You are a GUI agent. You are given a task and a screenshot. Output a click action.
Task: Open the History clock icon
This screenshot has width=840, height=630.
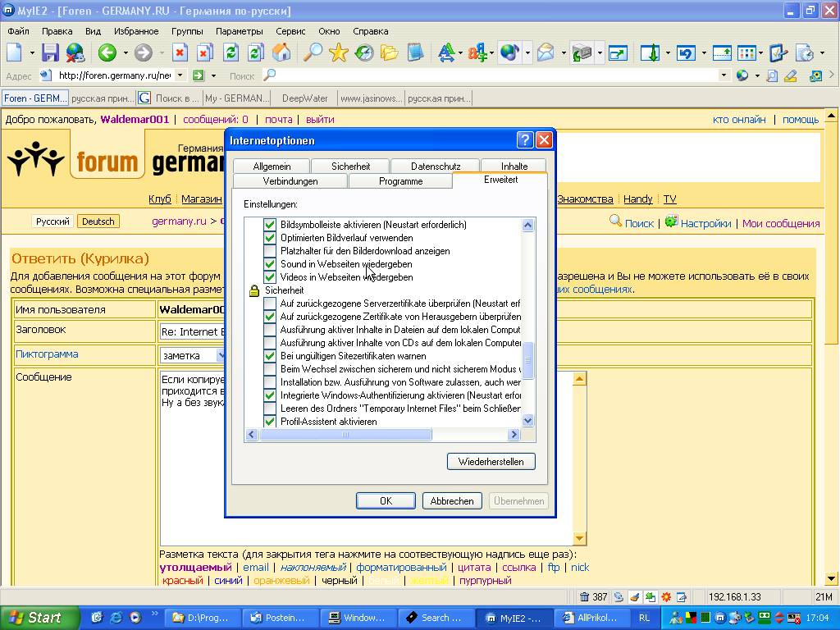[363, 53]
